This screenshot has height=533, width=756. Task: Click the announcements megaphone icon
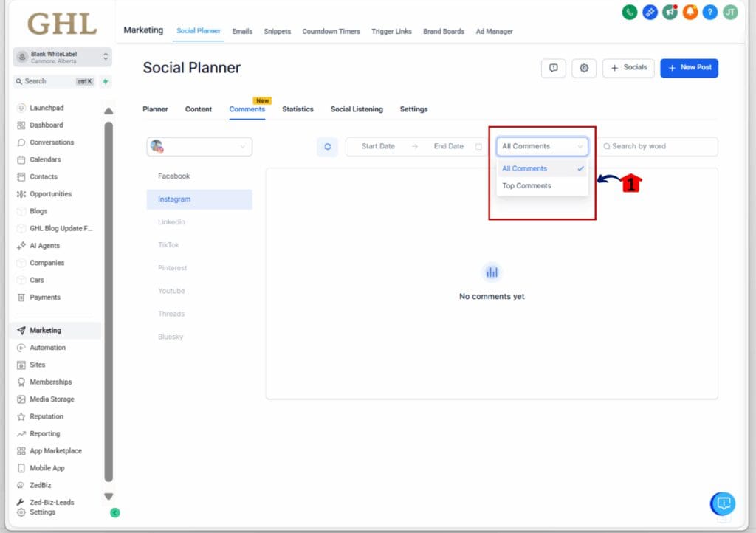click(670, 12)
